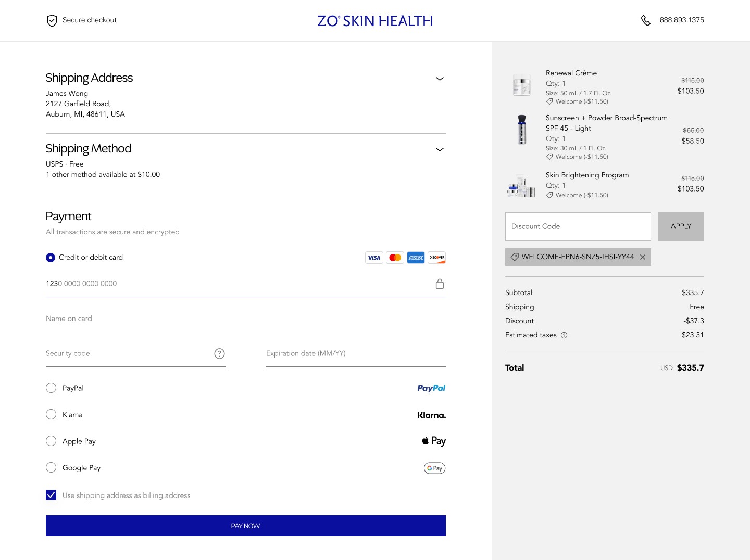Select Credit or debit card option

point(51,257)
